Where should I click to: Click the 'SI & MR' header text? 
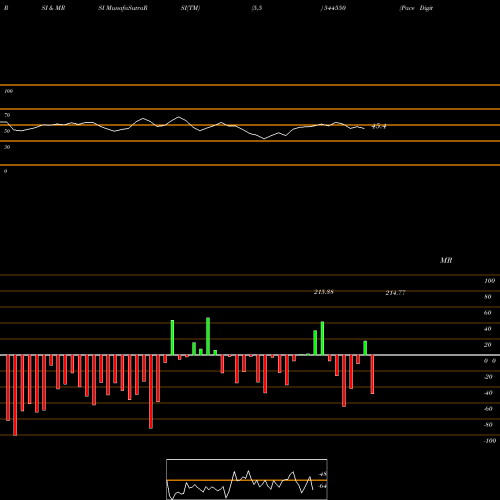(x=53, y=8)
